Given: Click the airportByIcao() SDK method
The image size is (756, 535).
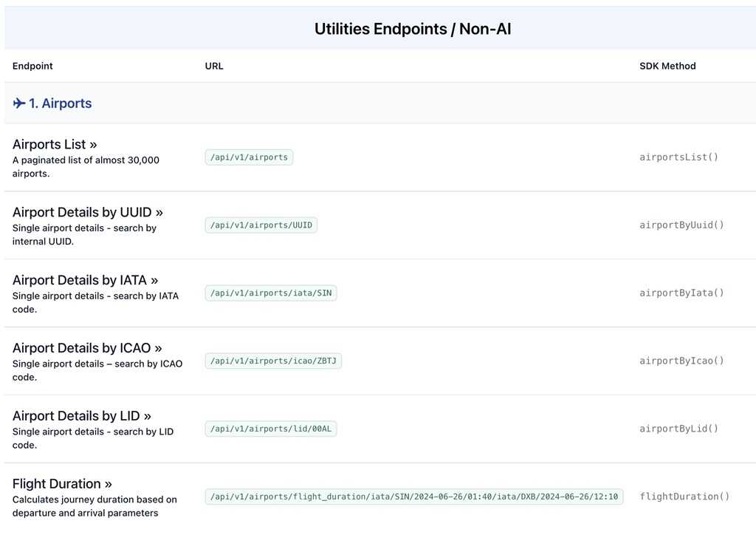Looking at the screenshot, I should [681, 361].
